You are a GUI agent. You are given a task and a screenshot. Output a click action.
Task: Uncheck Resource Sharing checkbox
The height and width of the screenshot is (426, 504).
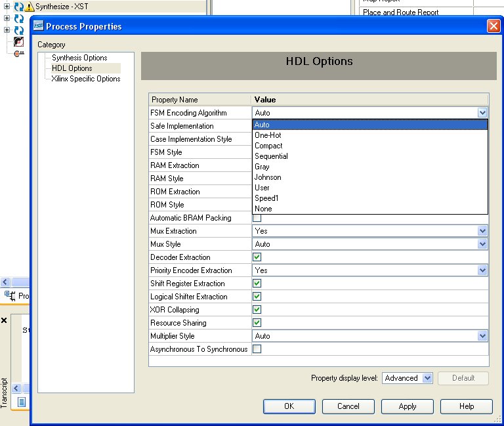[257, 323]
